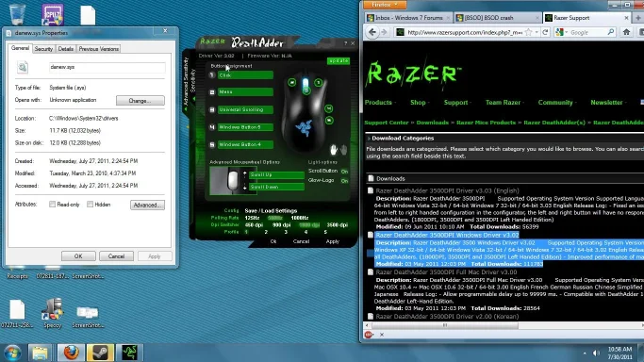Viewport: 644px width, 362px height.
Task: Toggle the Glow-Logo light On switch
Action: [344, 181]
